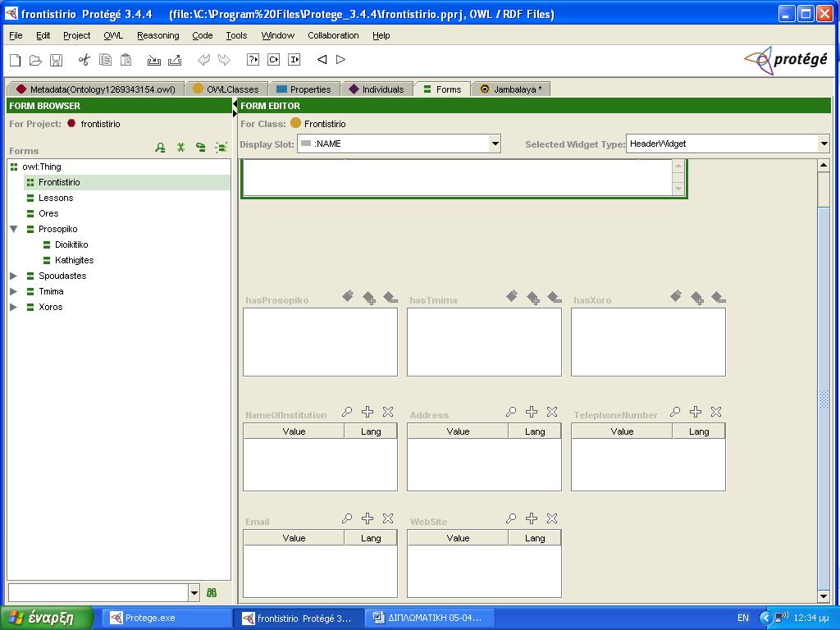Save the project using the floppy icon

coord(56,59)
